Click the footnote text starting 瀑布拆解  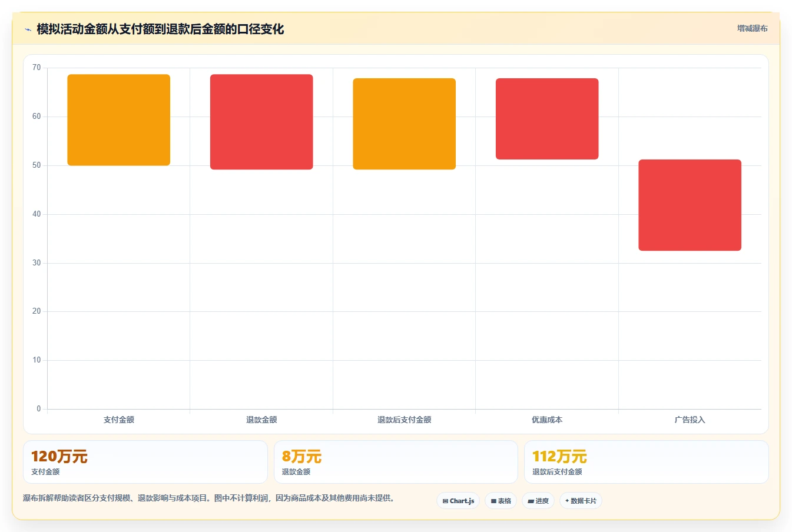209,498
